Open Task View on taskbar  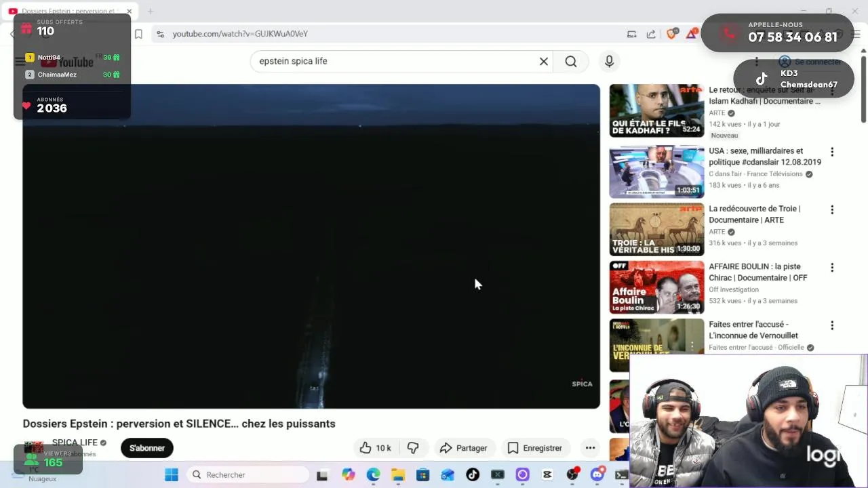point(322,474)
